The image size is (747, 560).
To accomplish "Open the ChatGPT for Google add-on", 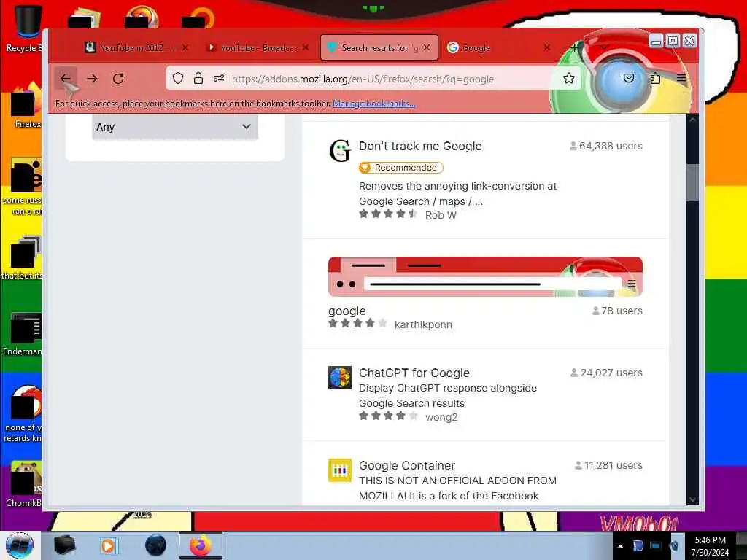I will pyautogui.click(x=414, y=373).
